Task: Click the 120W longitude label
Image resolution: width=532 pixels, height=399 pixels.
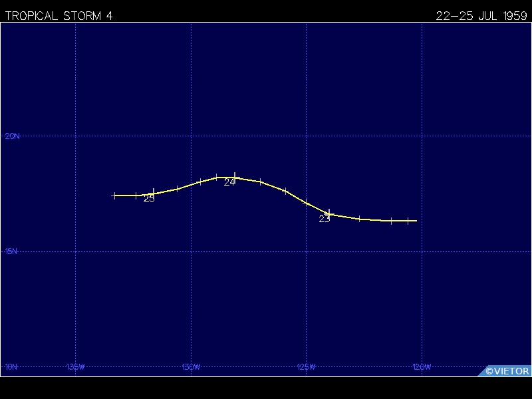Action: [x=422, y=366]
